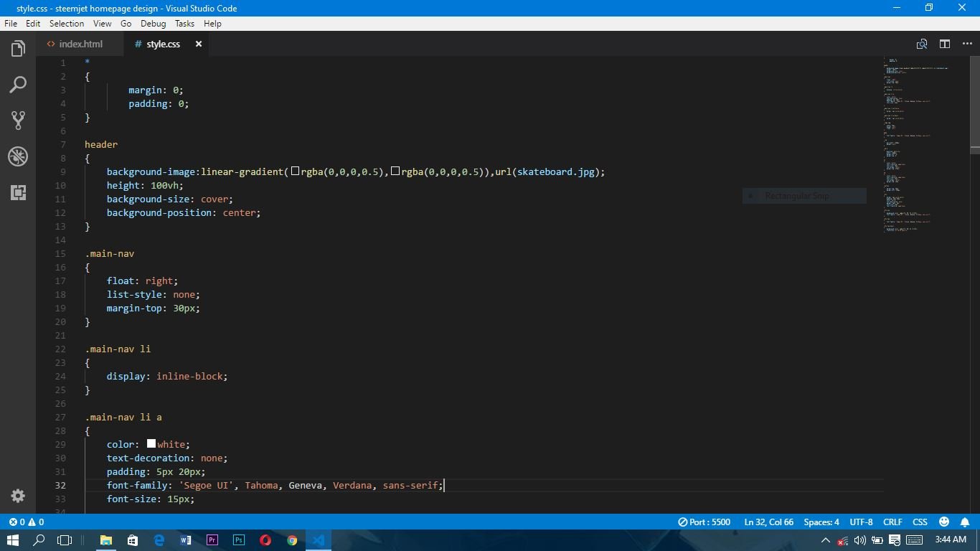Viewport: 980px width, 551px height.
Task: Open Premiere Pro from taskbar
Action: (x=212, y=540)
